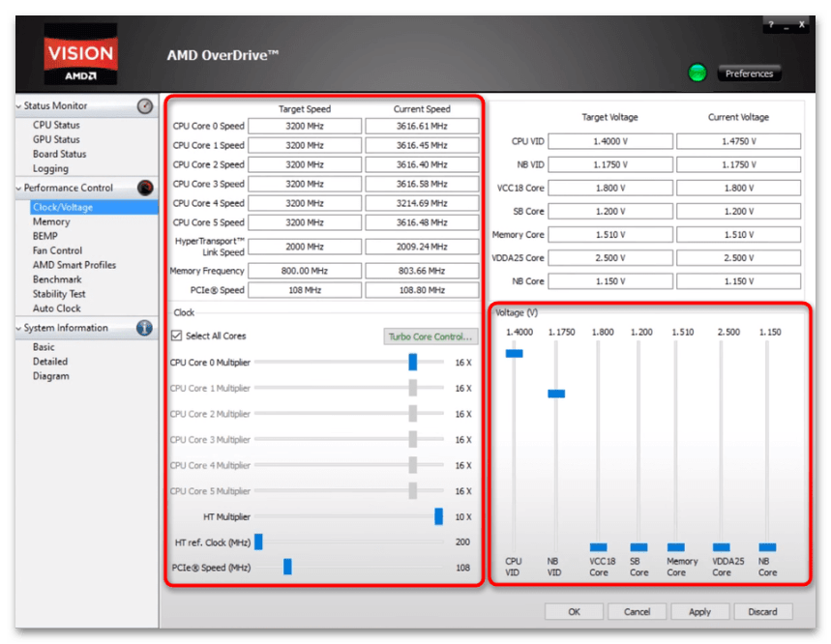This screenshot has height=644, width=831.
Task: Click the VCC18 Core voltage slider handle
Action: 599,547
